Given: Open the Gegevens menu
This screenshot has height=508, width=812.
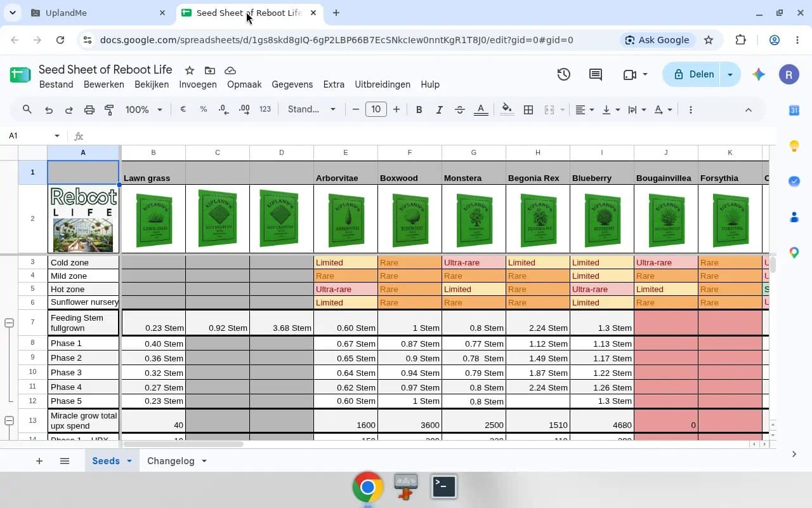Looking at the screenshot, I should tap(292, 84).
